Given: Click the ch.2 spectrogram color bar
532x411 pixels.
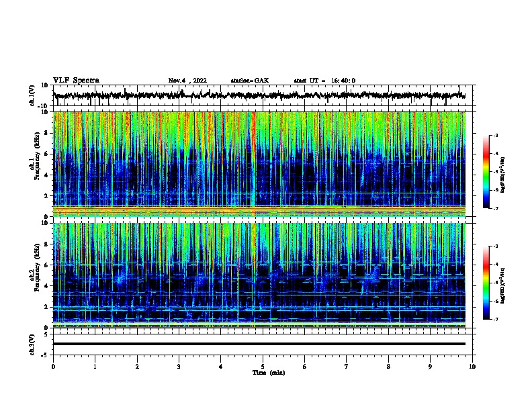Looking at the screenshot, I should [486, 283].
